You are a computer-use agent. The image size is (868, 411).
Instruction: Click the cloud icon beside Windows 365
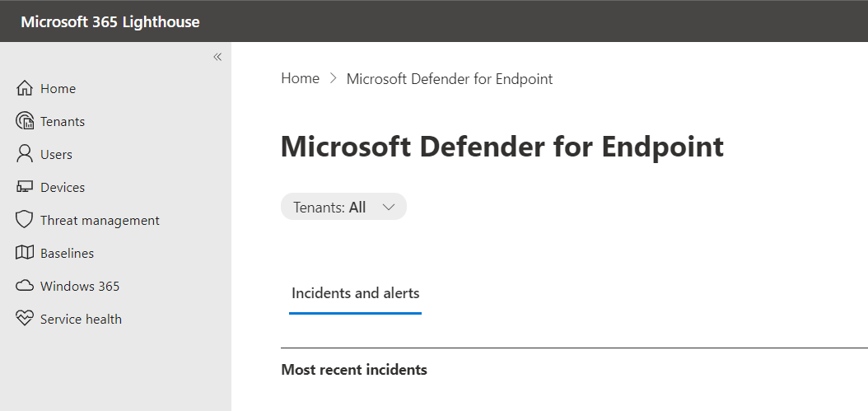pyautogui.click(x=25, y=286)
